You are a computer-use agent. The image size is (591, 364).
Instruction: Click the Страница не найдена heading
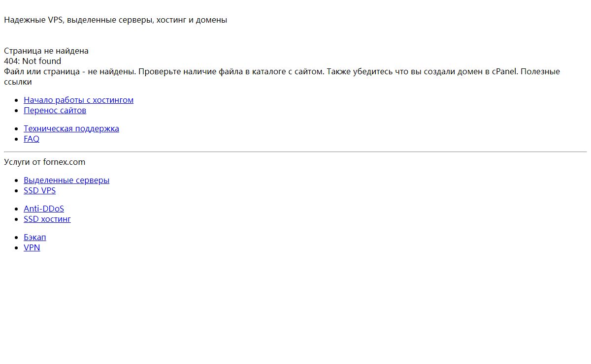point(46,51)
